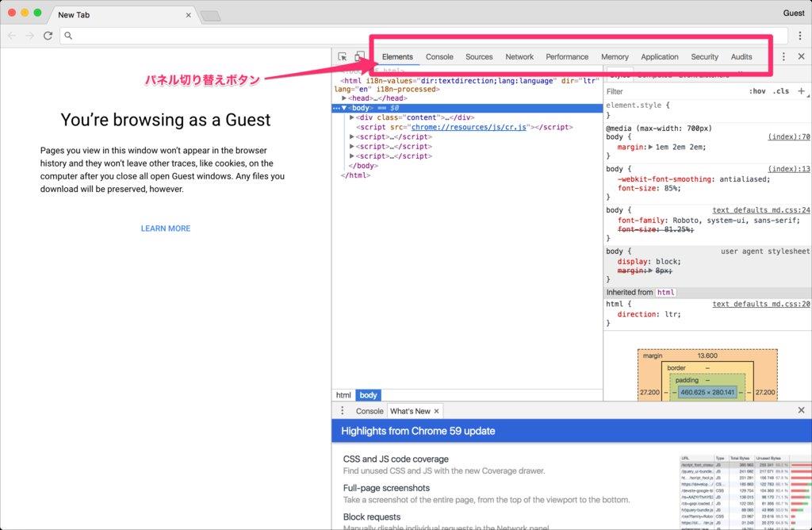Select the Memory panel tab
This screenshot has width=812, height=530.
point(615,56)
